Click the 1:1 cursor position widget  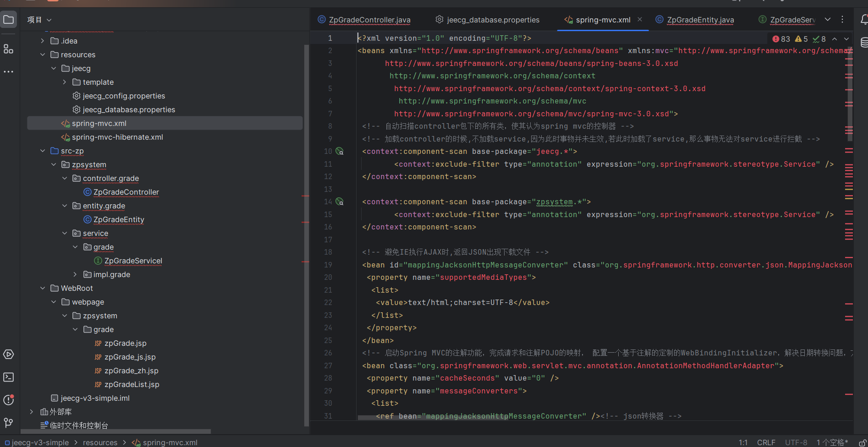[743, 442]
